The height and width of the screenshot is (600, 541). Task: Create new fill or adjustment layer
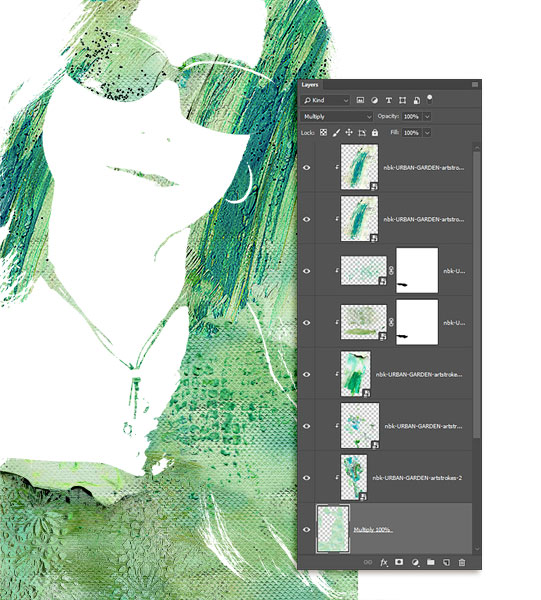pyautogui.click(x=415, y=562)
